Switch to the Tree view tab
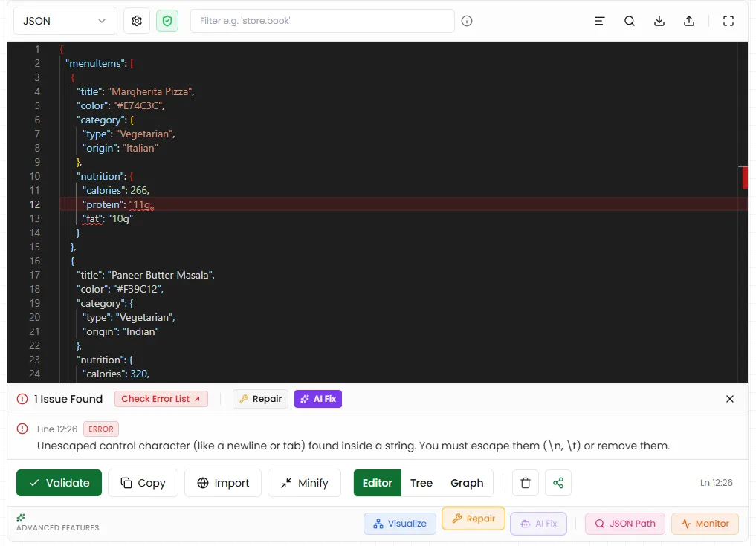This screenshot has width=756, height=546. pyautogui.click(x=422, y=483)
